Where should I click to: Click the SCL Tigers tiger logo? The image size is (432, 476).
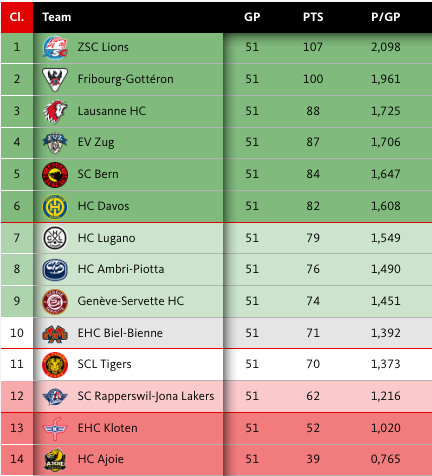tap(55, 365)
